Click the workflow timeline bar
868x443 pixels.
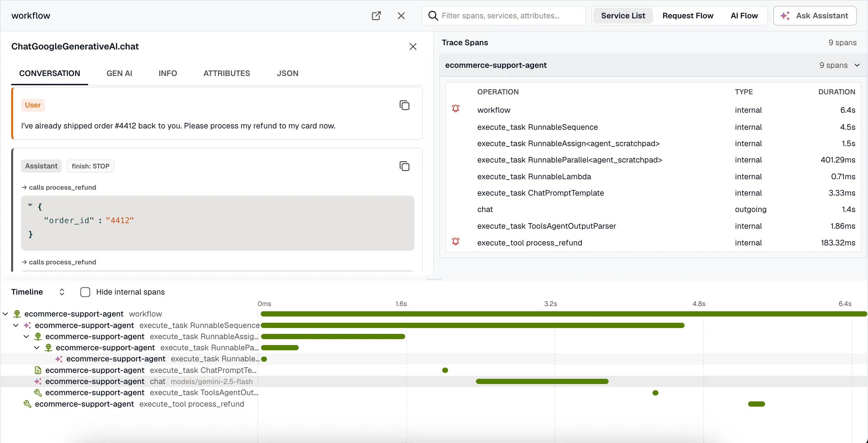point(563,314)
